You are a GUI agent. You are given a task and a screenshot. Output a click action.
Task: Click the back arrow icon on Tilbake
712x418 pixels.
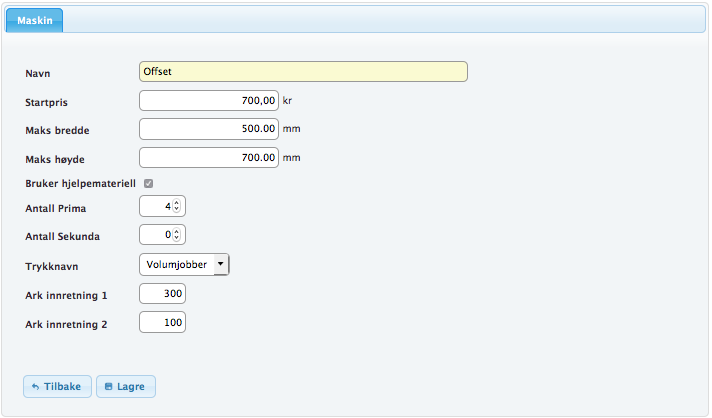tap(35, 387)
